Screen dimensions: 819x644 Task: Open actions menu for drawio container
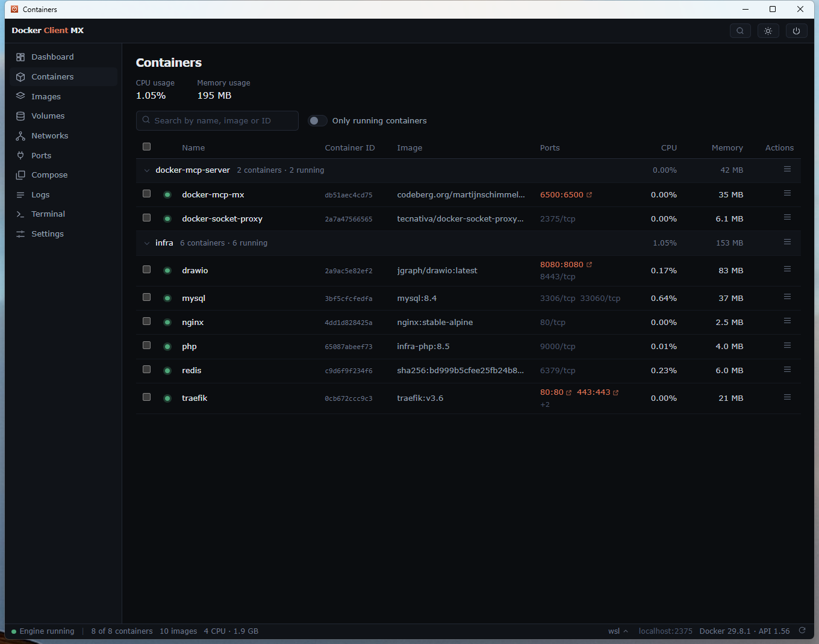click(x=787, y=270)
